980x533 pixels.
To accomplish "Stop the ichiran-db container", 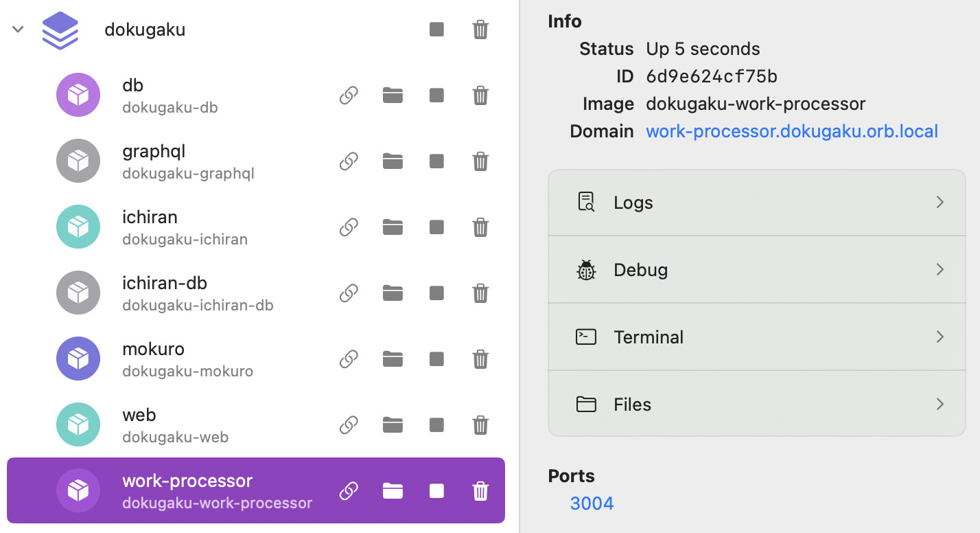I will coord(436,293).
